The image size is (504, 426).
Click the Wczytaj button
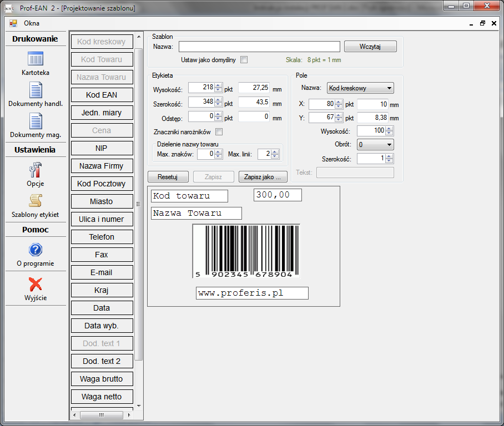point(370,47)
